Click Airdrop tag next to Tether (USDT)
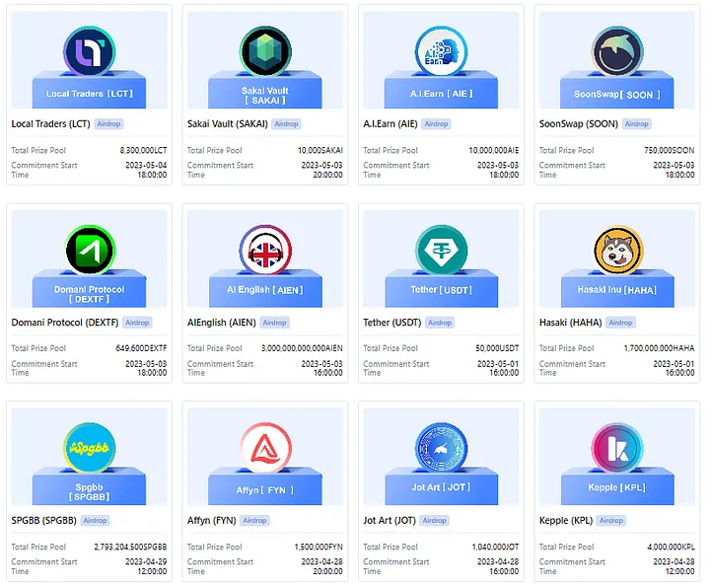The width and height of the screenshot is (710, 588). click(440, 323)
